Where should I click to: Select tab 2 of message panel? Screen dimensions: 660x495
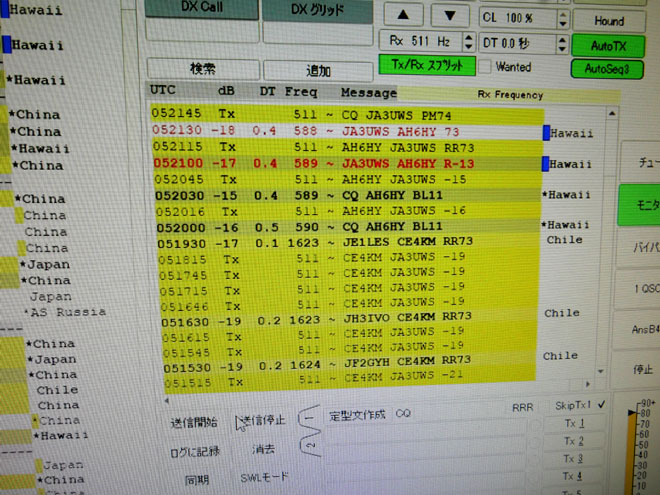click(312, 442)
